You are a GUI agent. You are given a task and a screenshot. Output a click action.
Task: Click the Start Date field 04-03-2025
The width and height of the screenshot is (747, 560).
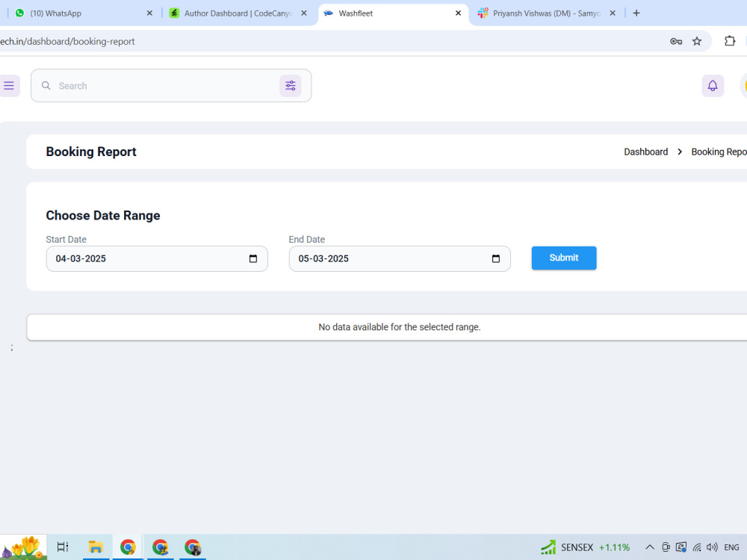(x=157, y=258)
